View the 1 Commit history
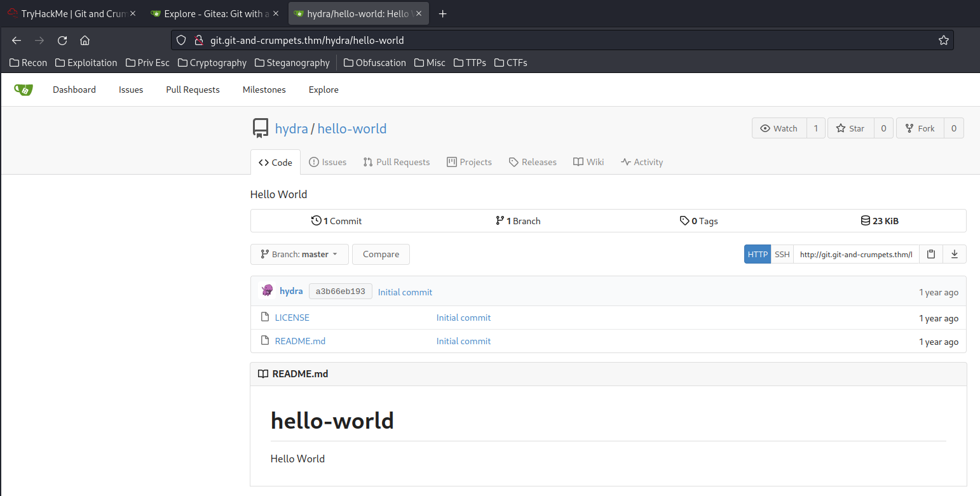Screen dimensions: 980x496 tap(336, 221)
